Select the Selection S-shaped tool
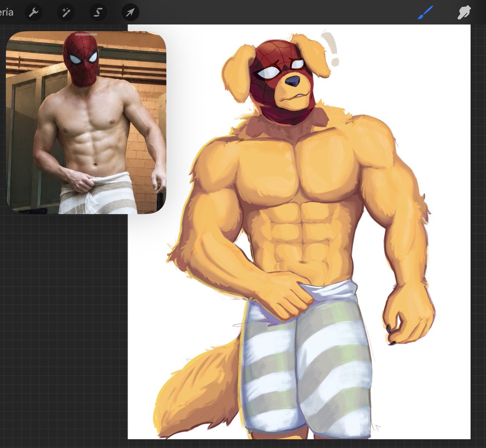The image size is (486, 448). click(98, 13)
